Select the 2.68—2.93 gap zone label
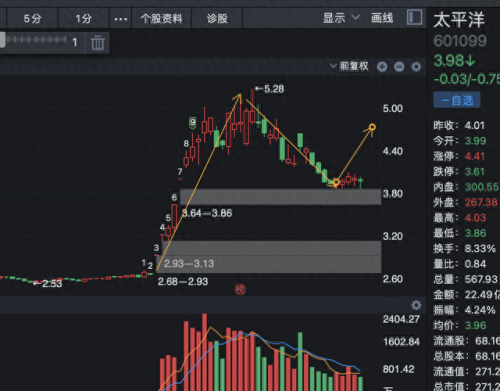Viewport: 500px width, 391px height. point(183,282)
